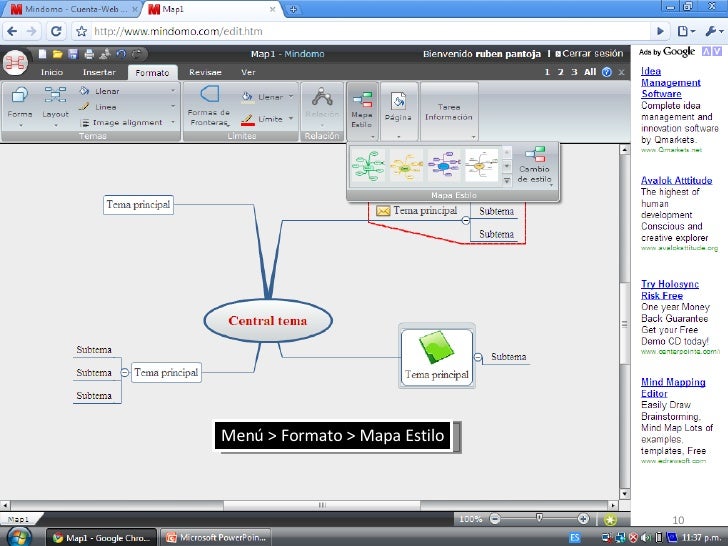
Task: Expand the Página dropdown arrow
Action: (x=399, y=136)
